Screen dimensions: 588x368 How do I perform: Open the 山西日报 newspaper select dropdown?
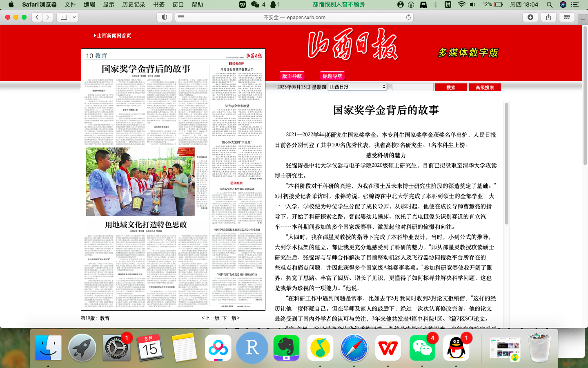357,87
